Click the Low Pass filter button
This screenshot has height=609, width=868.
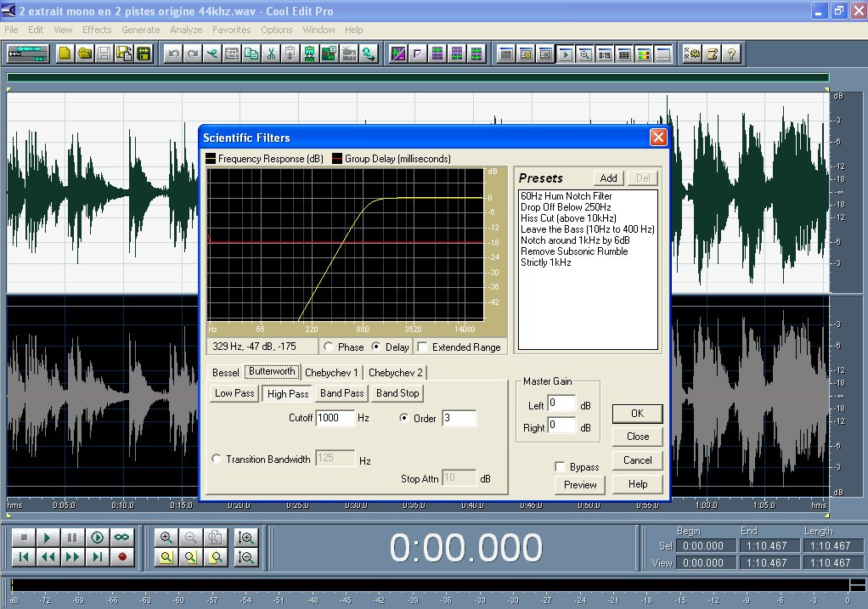pos(234,393)
